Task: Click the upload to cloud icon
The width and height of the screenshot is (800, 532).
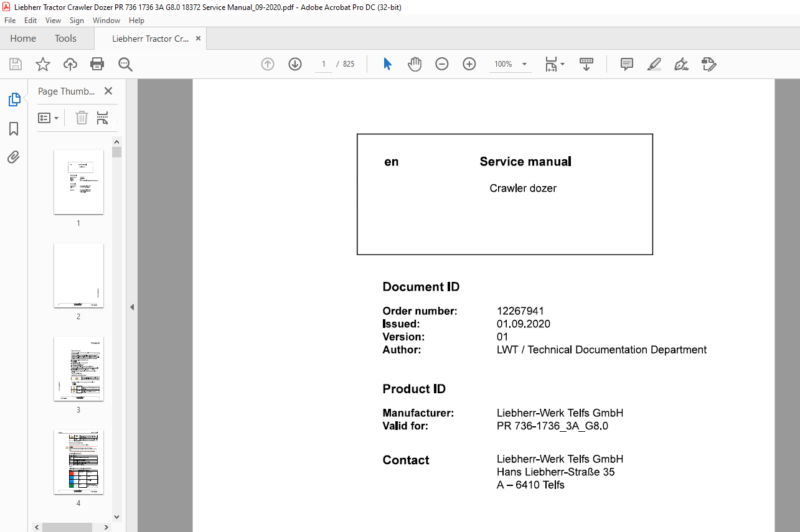Action: point(70,64)
